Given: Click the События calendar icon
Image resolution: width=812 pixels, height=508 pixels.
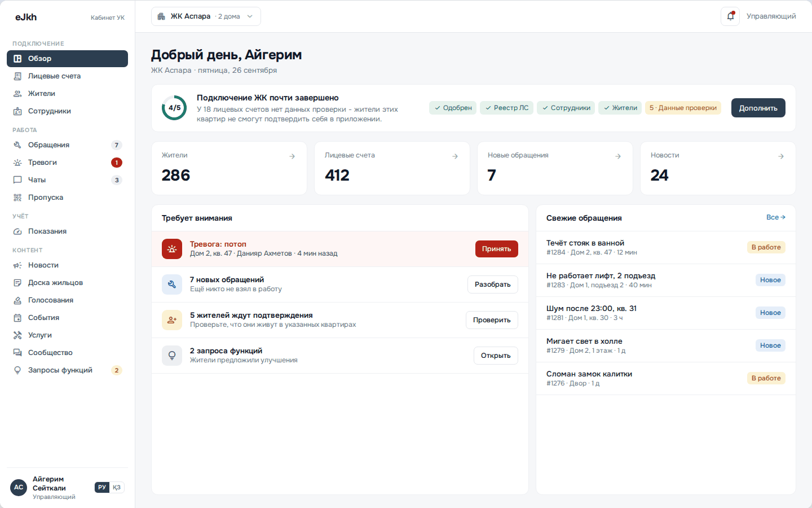Looking at the screenshot, I should point(17,318).
